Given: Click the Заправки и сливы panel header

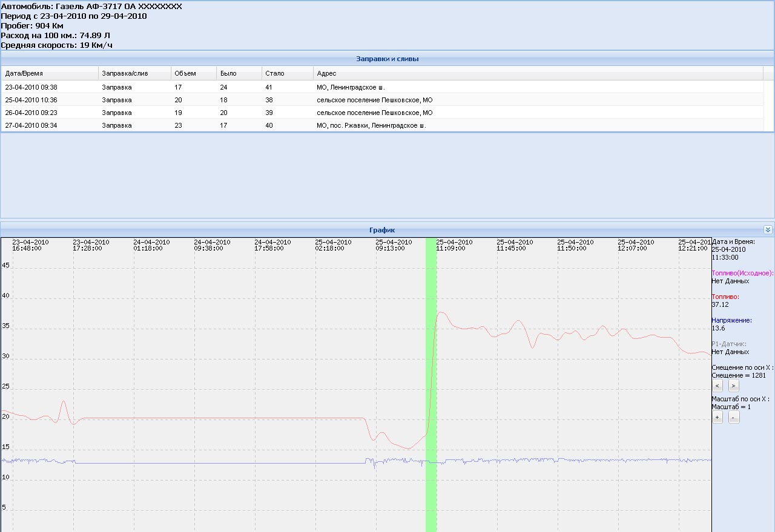Looking at the screenshot, I should (387, 59).
